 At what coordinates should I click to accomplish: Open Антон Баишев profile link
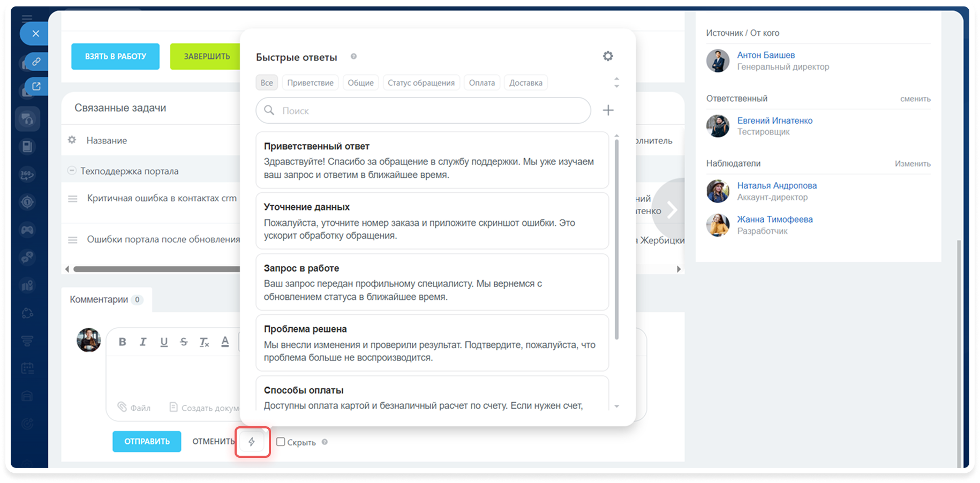766,55
